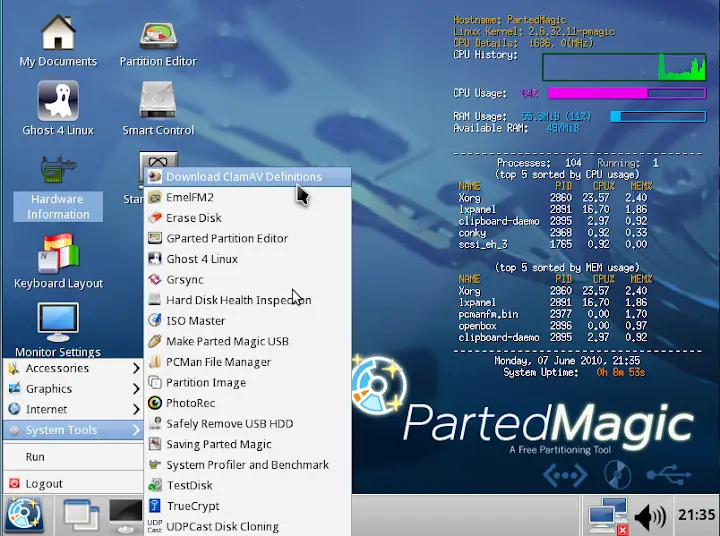
Task: Click the Grsync icon in menu
Action: pos(155,279)
